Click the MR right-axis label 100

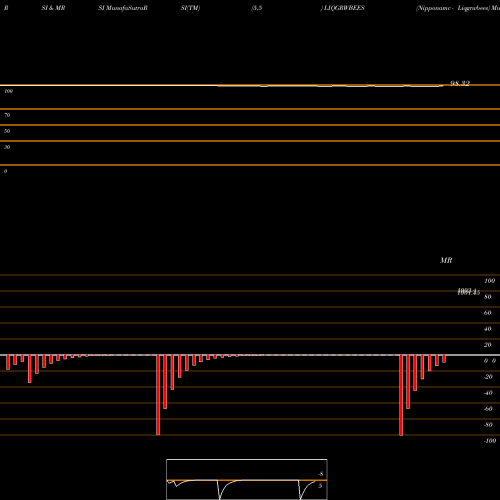click(489, 281)
